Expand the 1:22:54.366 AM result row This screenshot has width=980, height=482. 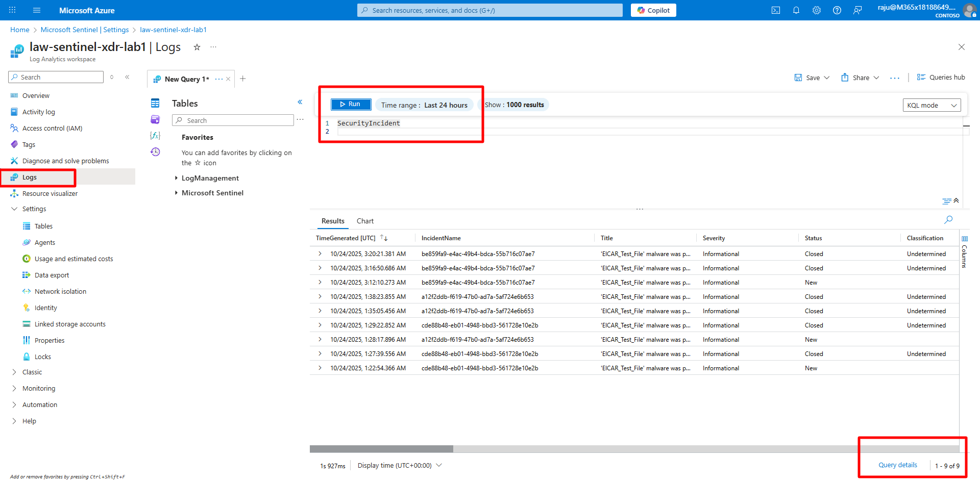320,368
